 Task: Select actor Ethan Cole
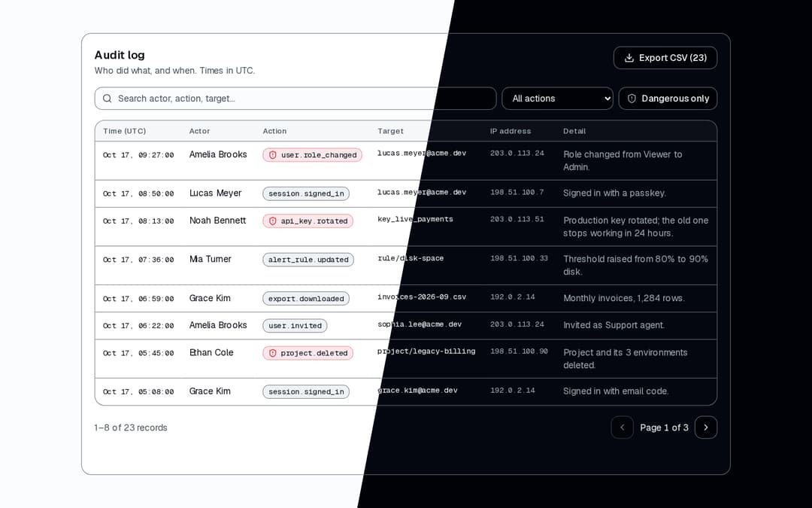[x=211, y=352]
